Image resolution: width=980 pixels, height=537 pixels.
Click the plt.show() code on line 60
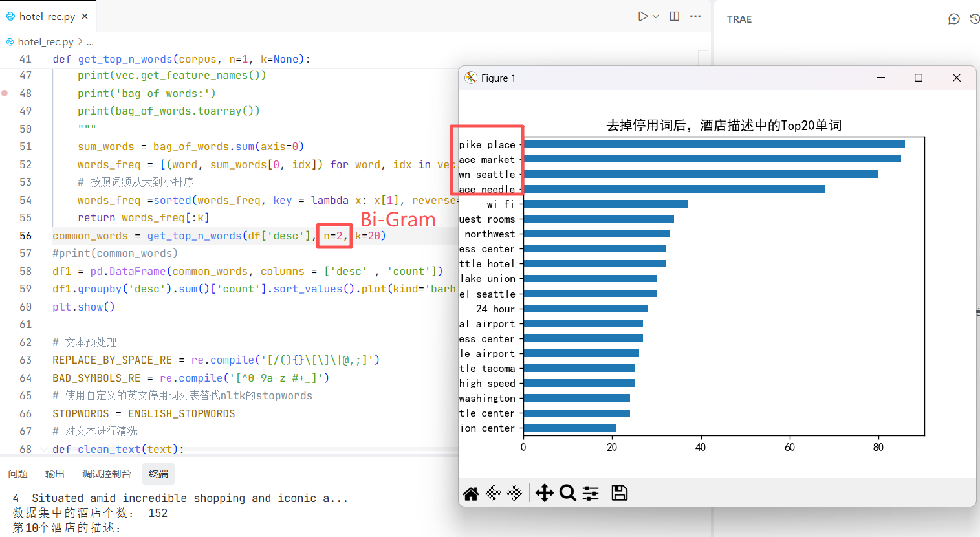click(x=83, y=307)
